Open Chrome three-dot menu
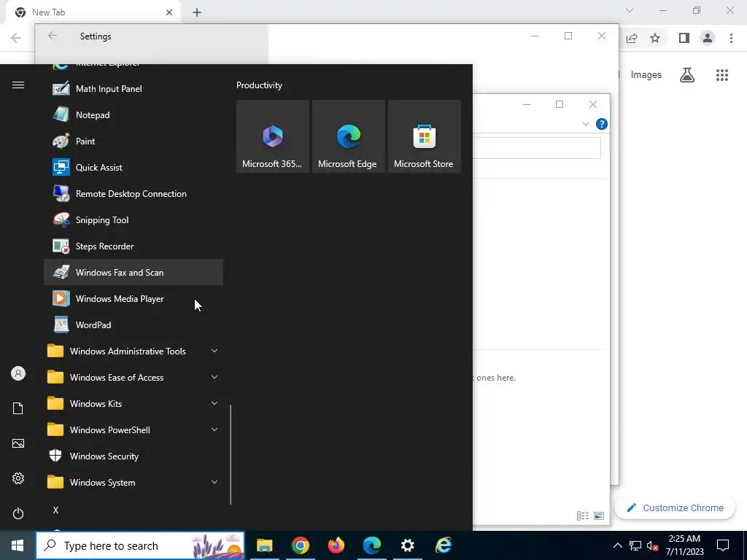747x560 pixels. tap(731, 38)
